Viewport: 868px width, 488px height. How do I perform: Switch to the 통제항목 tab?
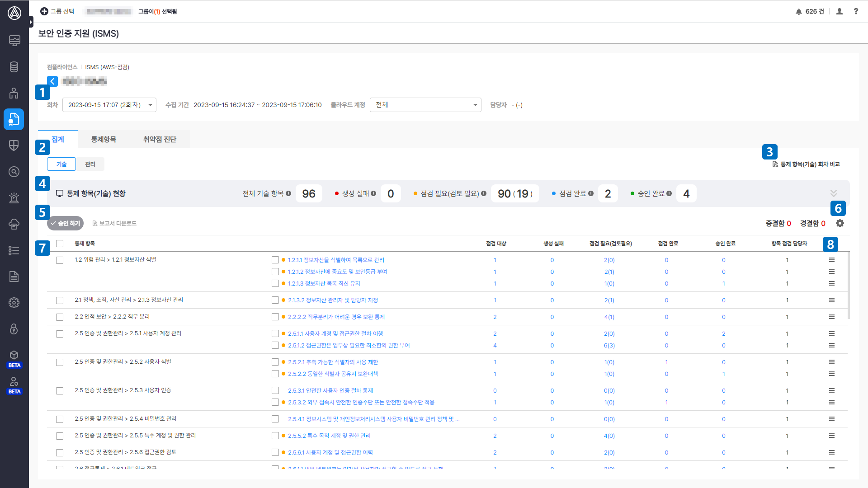click(104, 139)
